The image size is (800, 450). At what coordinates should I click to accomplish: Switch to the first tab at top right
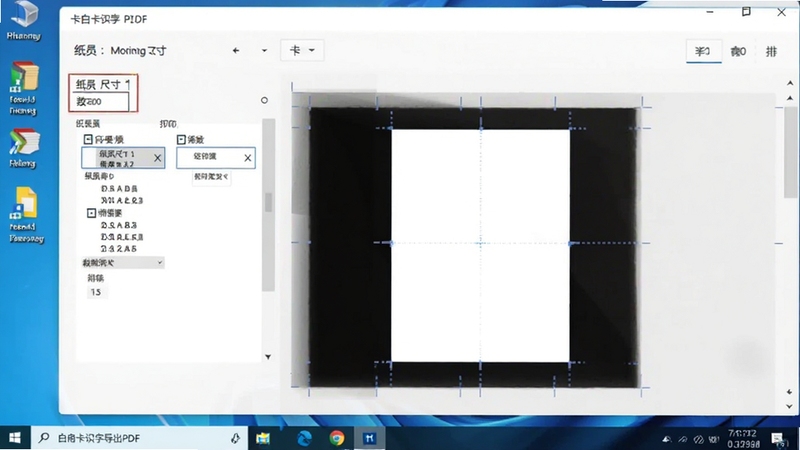pyautogui.click(x=704, y=51)
